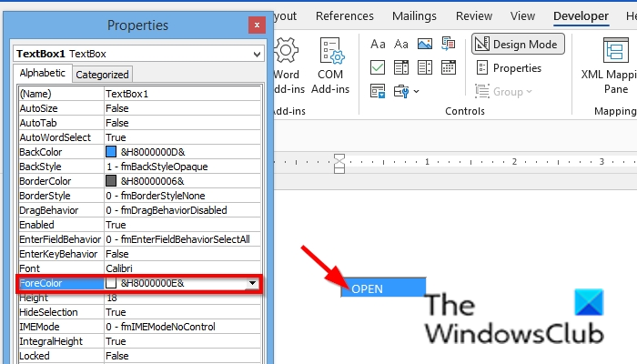Insert Drop-Down List Content Control

click(425, 67)
